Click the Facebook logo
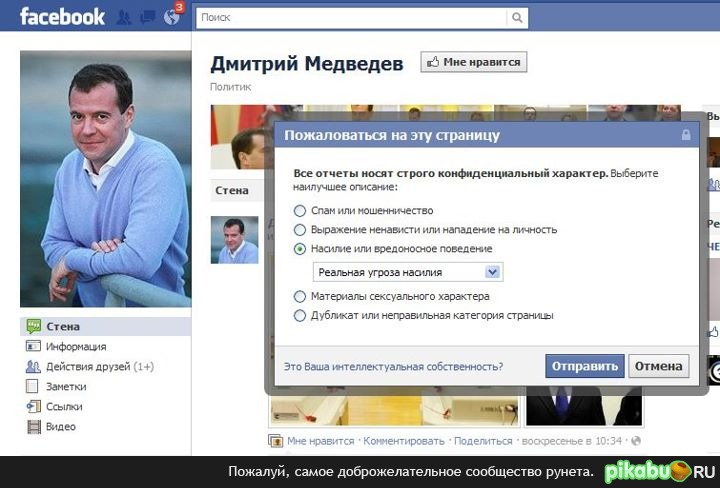The height and width of the screenshot is (488, 720). coord(62,17)
